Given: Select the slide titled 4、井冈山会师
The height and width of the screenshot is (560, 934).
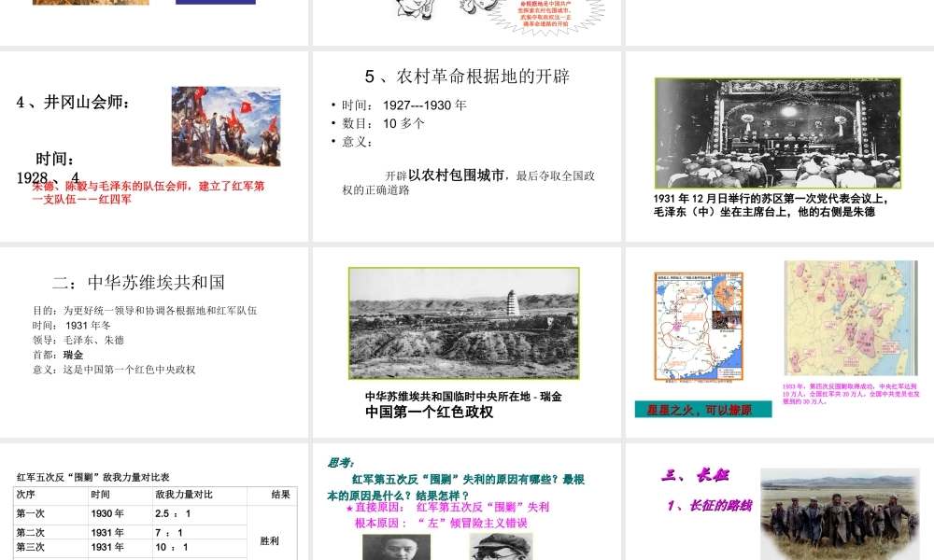Looking at the screenshot, I should (x=154, y=147).
